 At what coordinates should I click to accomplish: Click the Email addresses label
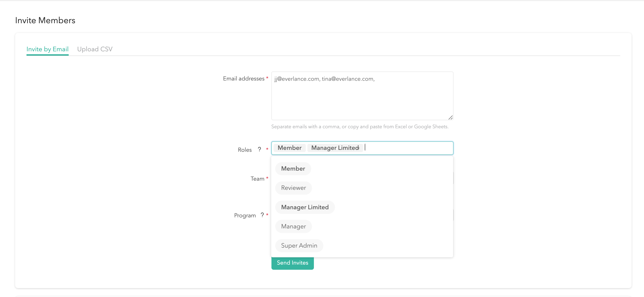coord(243,79)
